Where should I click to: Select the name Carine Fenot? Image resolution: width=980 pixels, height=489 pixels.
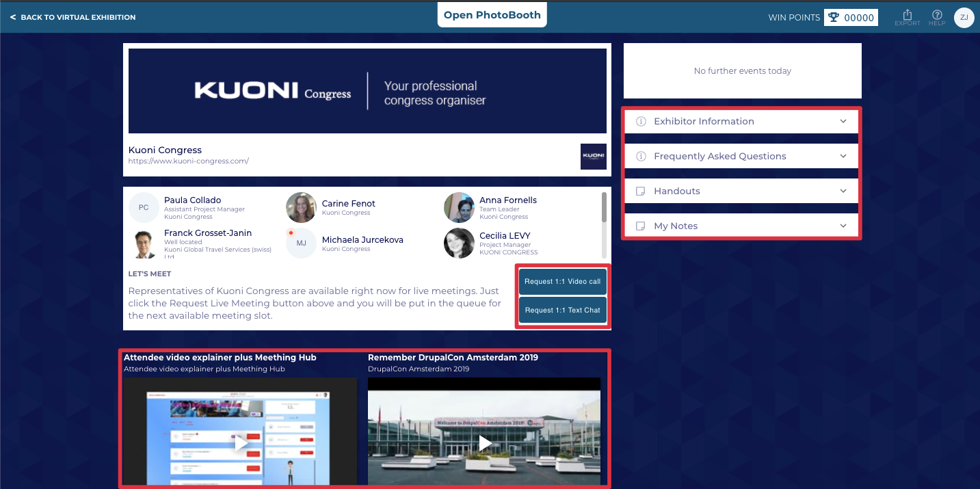coord(349,204)
